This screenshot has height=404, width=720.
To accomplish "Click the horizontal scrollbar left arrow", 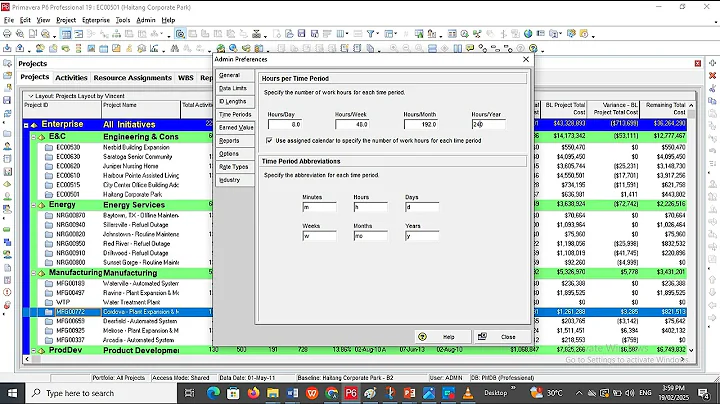I will 27,359.
